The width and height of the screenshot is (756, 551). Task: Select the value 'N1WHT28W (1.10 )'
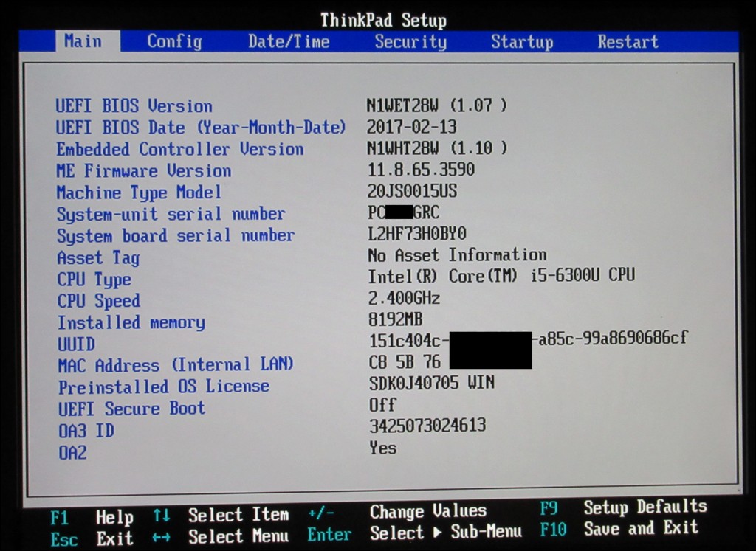pos(437,148)
